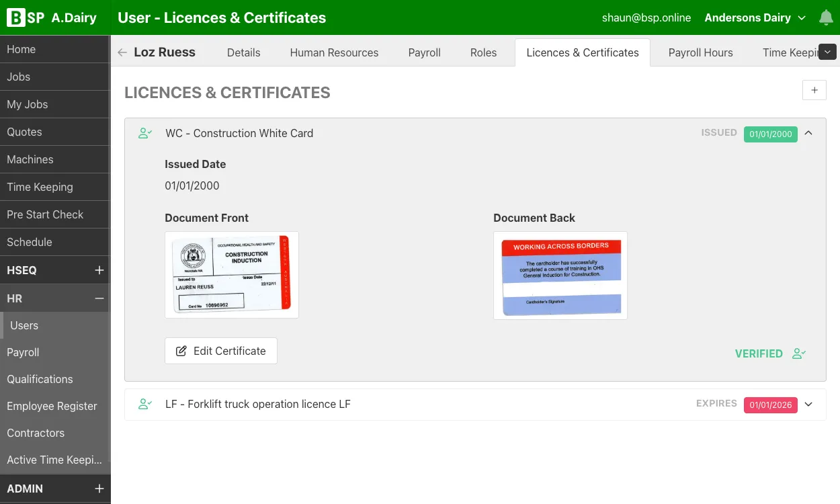Open My Jobs in sidebar
This screenshot has width=840, height=504.
click(x=54, y=104)
